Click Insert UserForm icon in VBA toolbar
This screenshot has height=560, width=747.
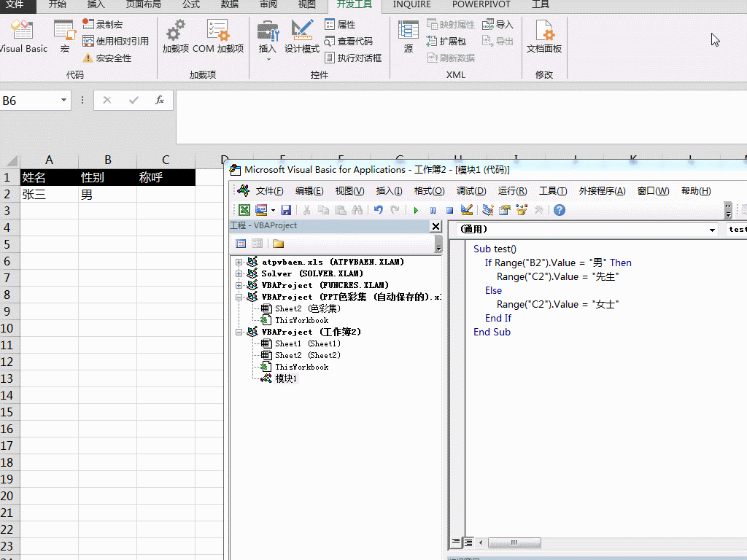click(x=261, y=210)
